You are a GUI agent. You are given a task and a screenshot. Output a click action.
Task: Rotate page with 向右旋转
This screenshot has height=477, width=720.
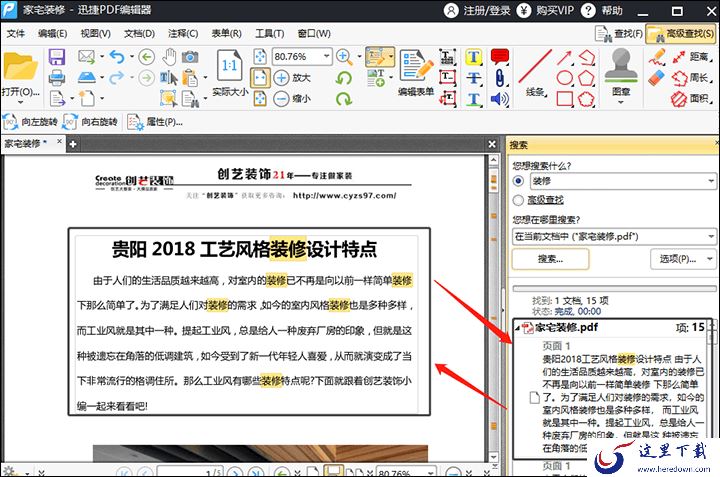(x=90, y=122)
